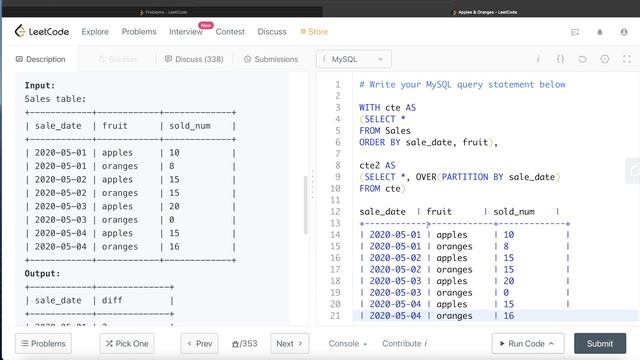Click the Run Code button
This screenshot has height=360, width=640.
tap(528, 344)
